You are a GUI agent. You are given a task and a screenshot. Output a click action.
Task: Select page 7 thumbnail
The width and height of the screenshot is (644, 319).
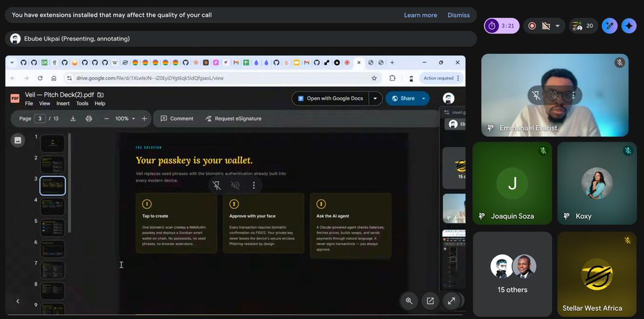(x=53, y=270)
